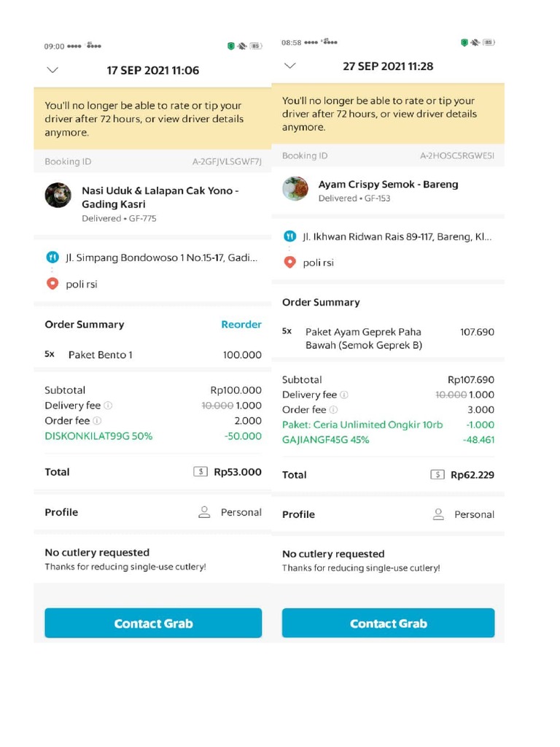Open Nasi Uduk restaurant thumbnail
This screenshot has width=560, height=747.
pyautogui.click(x=58, y=196)
